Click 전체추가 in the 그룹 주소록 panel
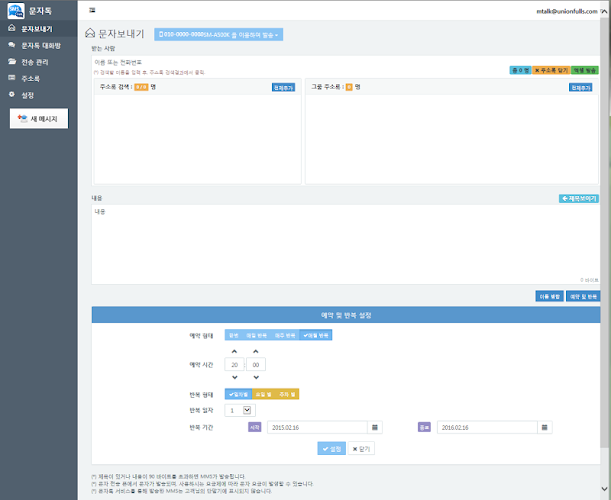The width and height of the screenshot is (611, 500). click(x=580, y=87)
